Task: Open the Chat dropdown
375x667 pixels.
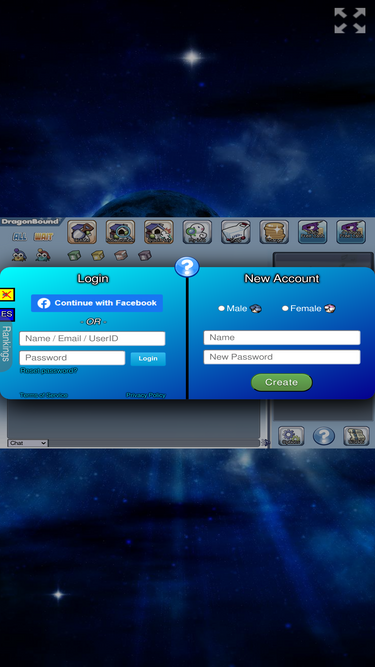Action: (x=28, y=443)
